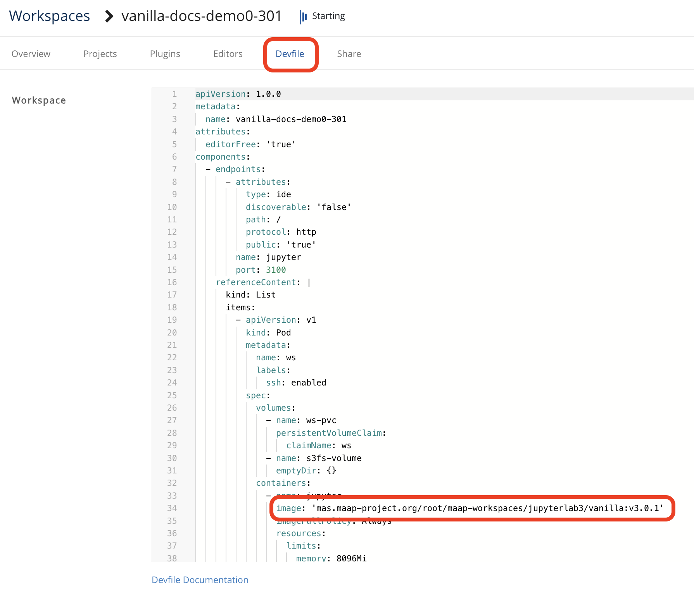Click the Starting status text
This screenshot has width=694, height=616.
tap(328, 16)
